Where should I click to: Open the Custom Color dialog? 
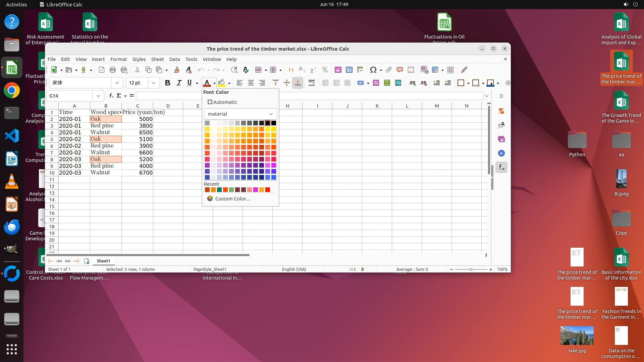232,199
